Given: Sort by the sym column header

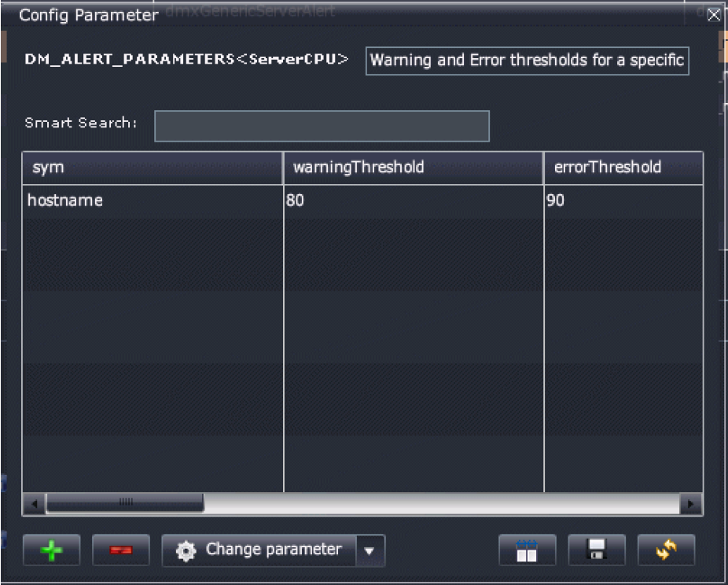Looking at the screenshot, I should (x=153, y=167).
